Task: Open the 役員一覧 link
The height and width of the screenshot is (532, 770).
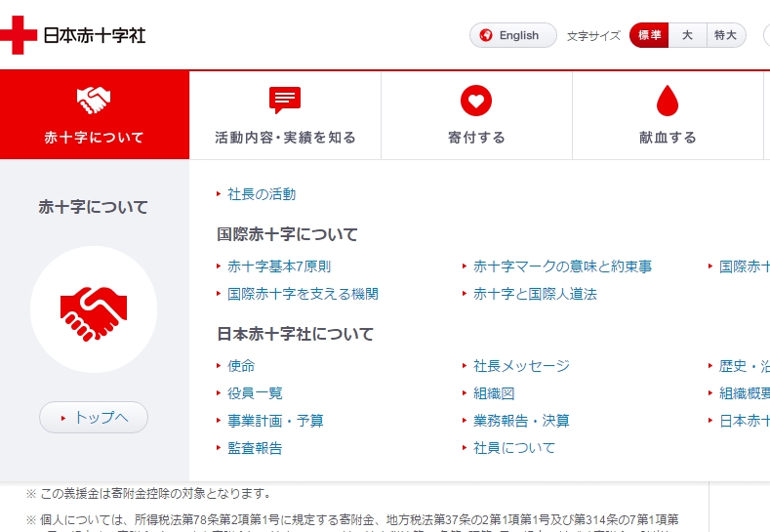Action: (255, 393)
